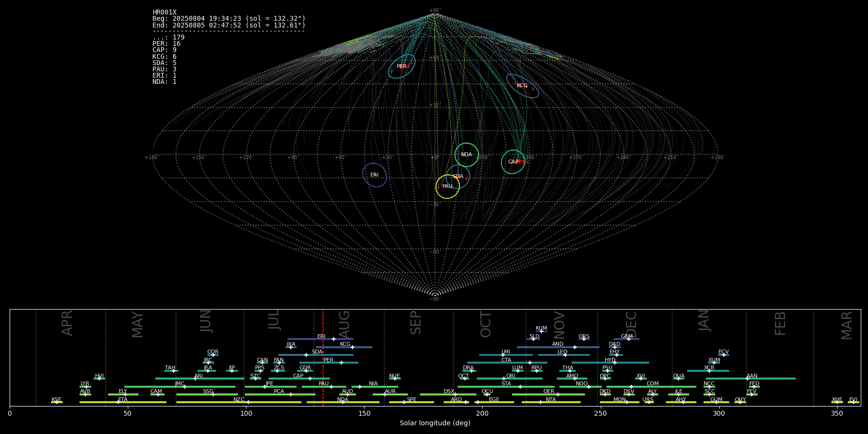Click the URS shower marker in timeline
Image resolution: width=868 pixels, height=434 pixels.
pyautogui.click(x=649, y=402)
